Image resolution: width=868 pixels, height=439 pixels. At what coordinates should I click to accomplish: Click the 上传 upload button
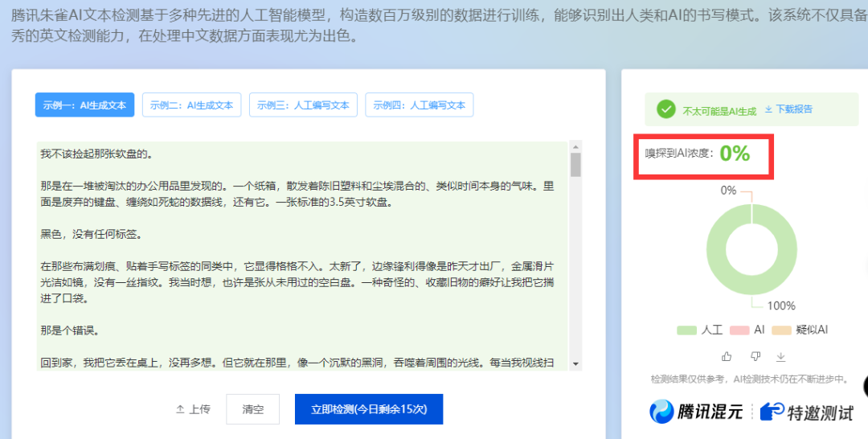[193, 409]
